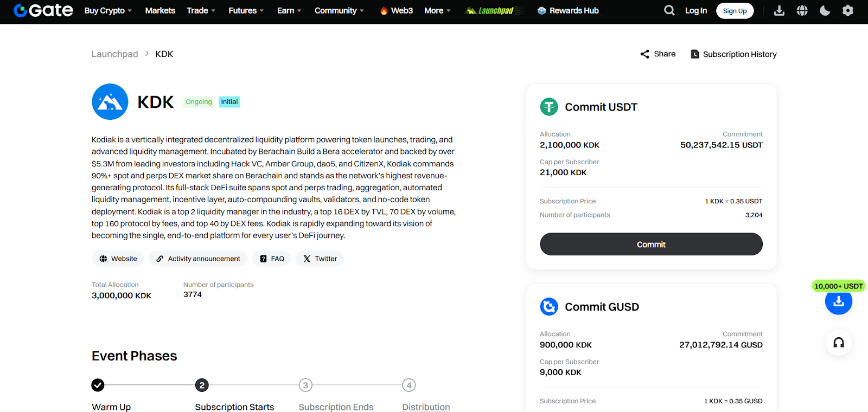
Task: Click the Twitter X icon
Action: tap(307, 259)
